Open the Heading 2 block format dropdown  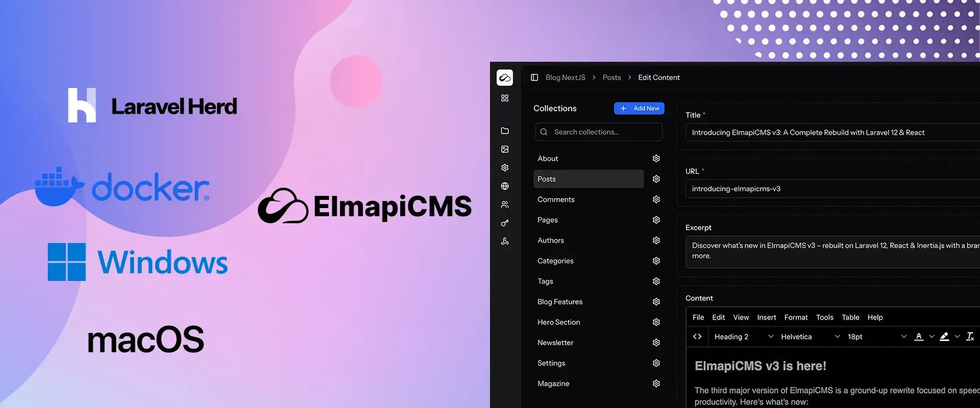[x=743, y=336]
